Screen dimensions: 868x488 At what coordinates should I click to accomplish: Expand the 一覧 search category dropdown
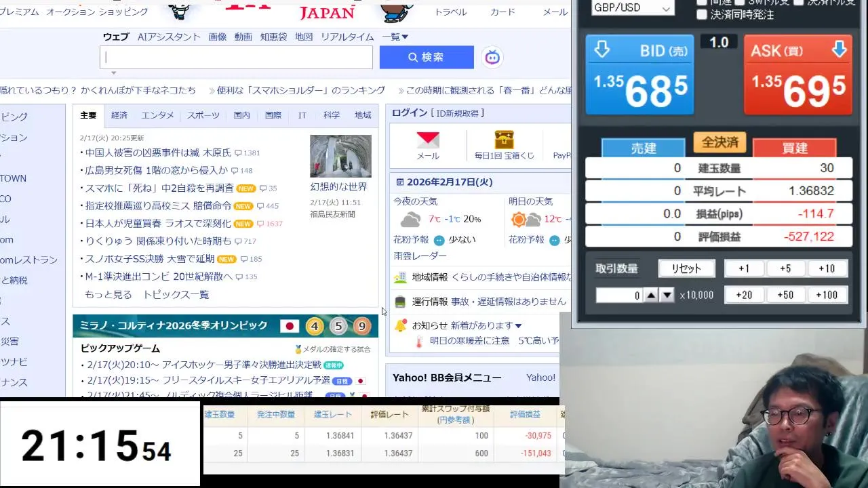pos(395,37)
